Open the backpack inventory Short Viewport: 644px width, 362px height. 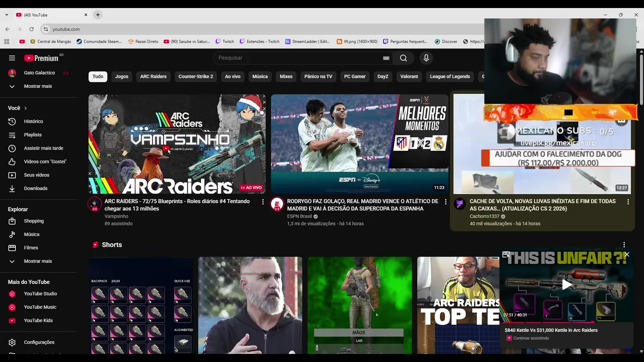pos(140,305)
